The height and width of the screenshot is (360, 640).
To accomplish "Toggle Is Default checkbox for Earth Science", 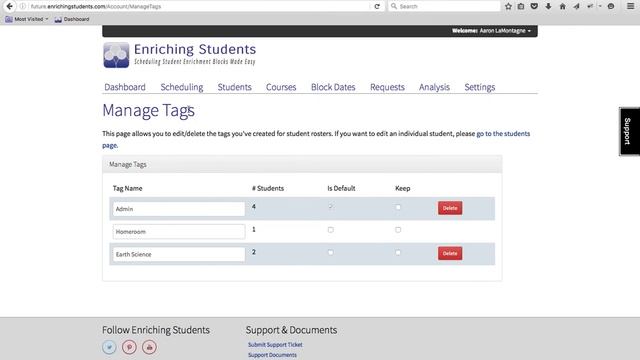I will [x=331, y=253].
